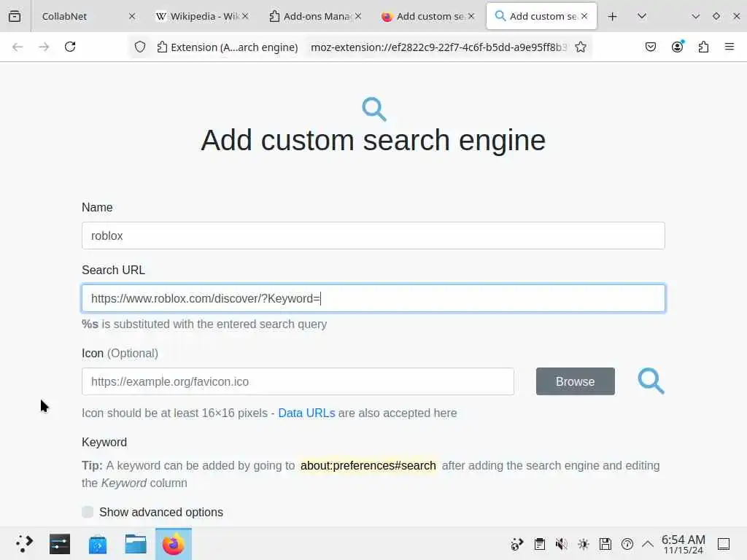Maximize the Firefox window
Viewport: 747px width, 560px height.
[716, 16]
